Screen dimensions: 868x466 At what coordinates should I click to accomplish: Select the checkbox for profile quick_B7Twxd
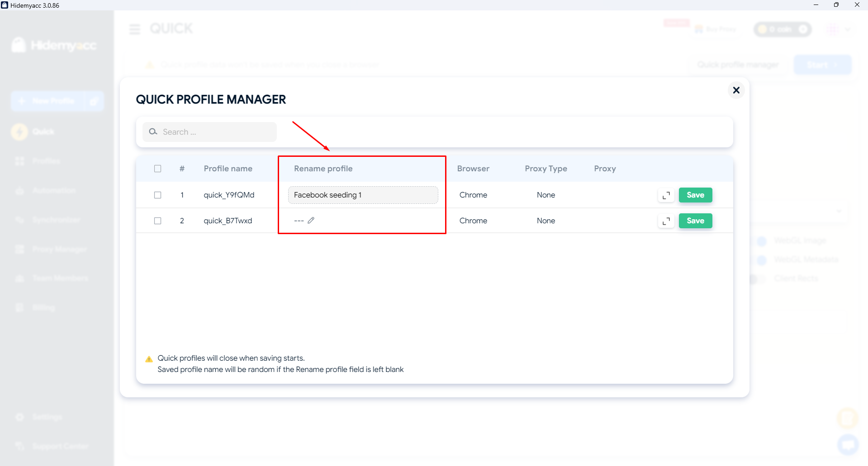157,221
